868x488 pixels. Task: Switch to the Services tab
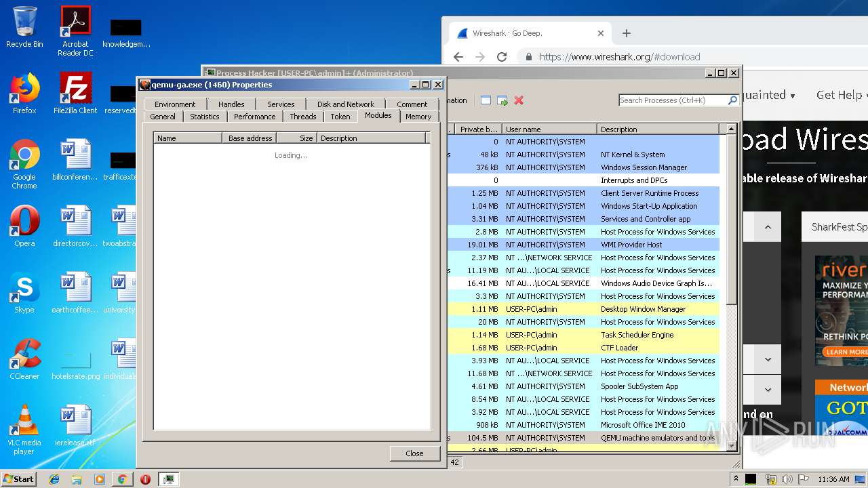(281, 104)
